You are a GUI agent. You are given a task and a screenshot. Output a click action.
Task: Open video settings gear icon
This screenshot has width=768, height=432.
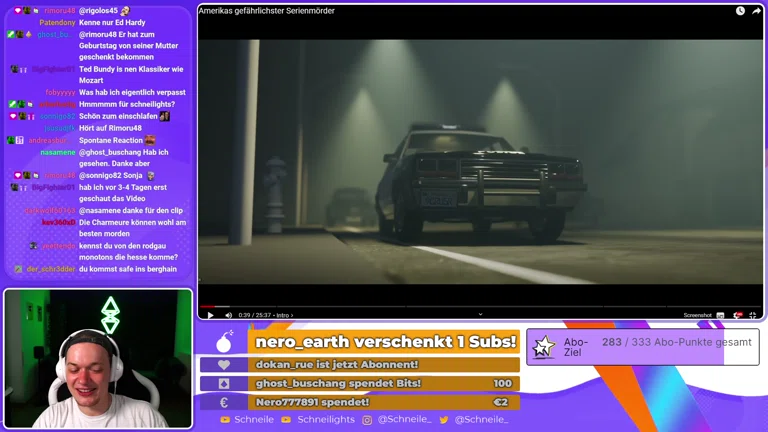[737, 315]
